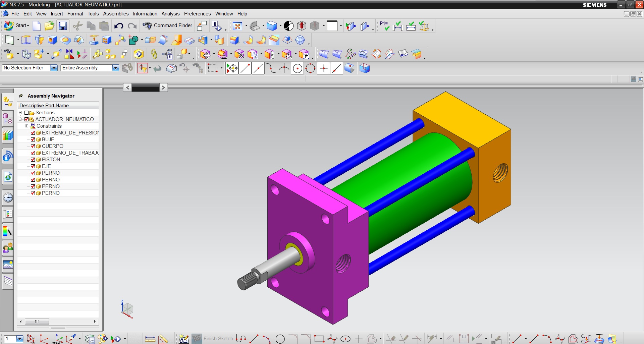This screenshot has height=344, width=644.
Task: Click the circle sketch tool icon
Action: [280, 339]
